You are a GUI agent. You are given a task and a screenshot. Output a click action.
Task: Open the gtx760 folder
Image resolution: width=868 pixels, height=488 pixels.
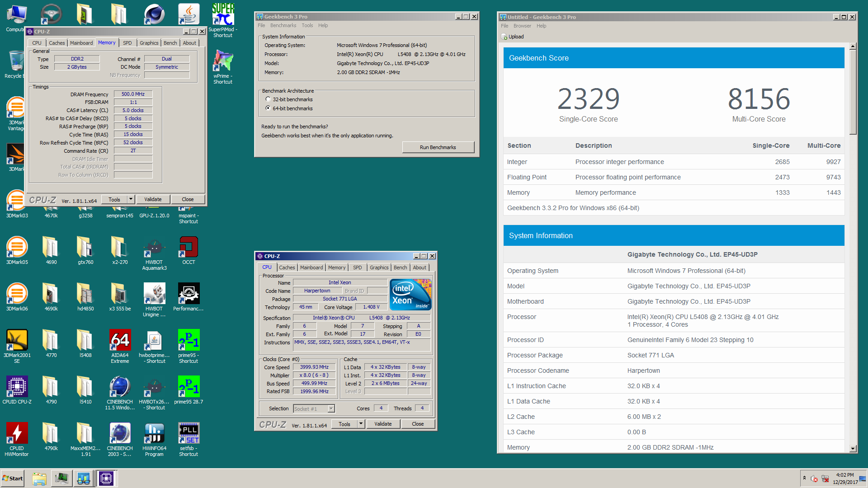point(85,247)
